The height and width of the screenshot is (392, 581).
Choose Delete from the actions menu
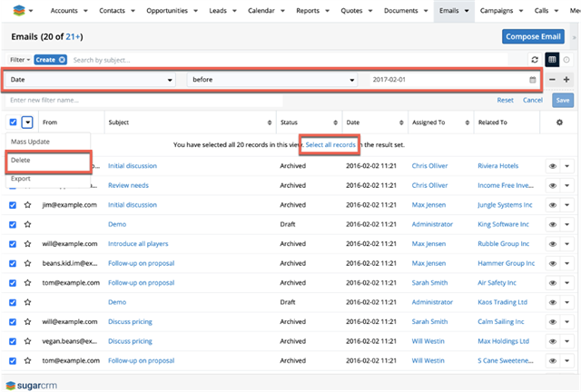coord(21,162)
